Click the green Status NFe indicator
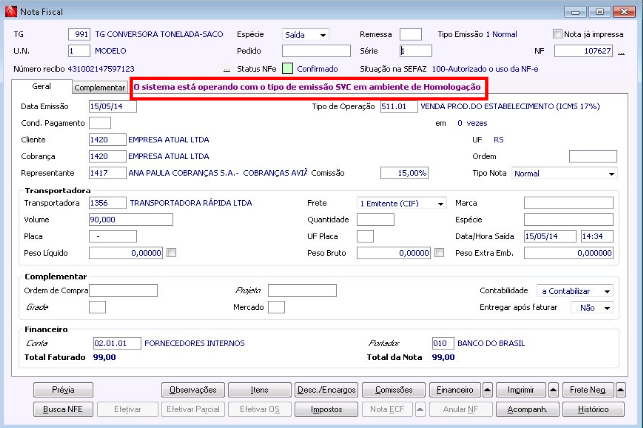 (287, 68)
